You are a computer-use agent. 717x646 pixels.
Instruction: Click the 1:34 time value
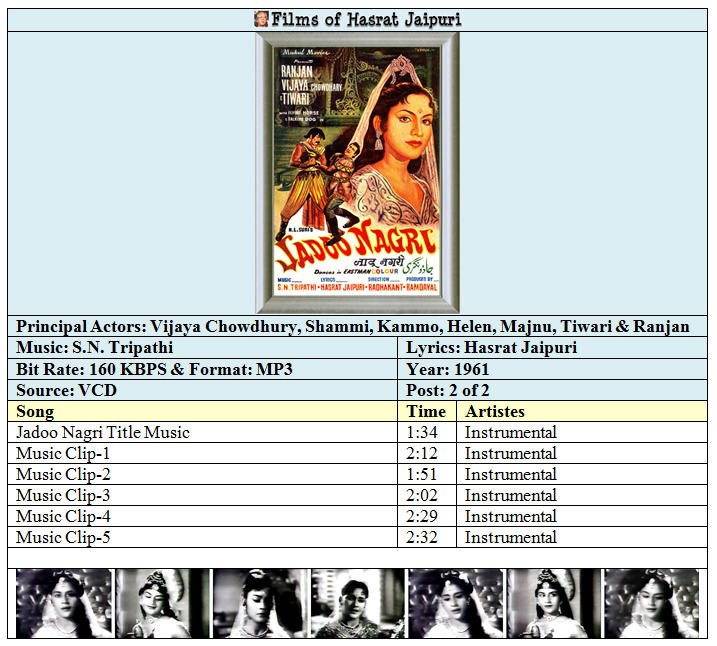tap(422, 432)
